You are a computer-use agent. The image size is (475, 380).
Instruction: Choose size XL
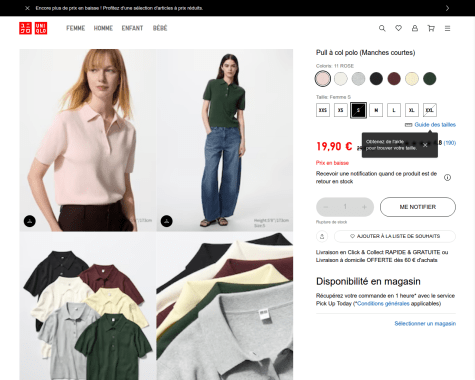(x=412, y=110)
